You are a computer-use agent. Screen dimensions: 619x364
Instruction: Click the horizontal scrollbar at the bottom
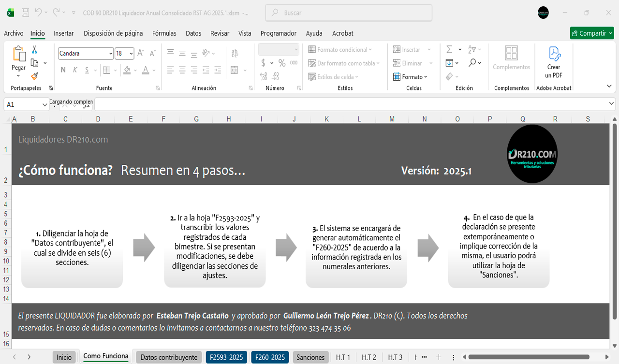[527, 357]
